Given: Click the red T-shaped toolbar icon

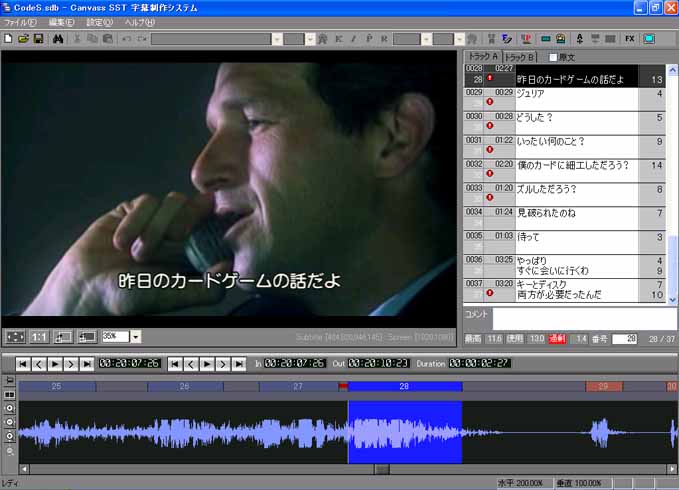Looking at the screenshot, I should [x=526, y=39].
